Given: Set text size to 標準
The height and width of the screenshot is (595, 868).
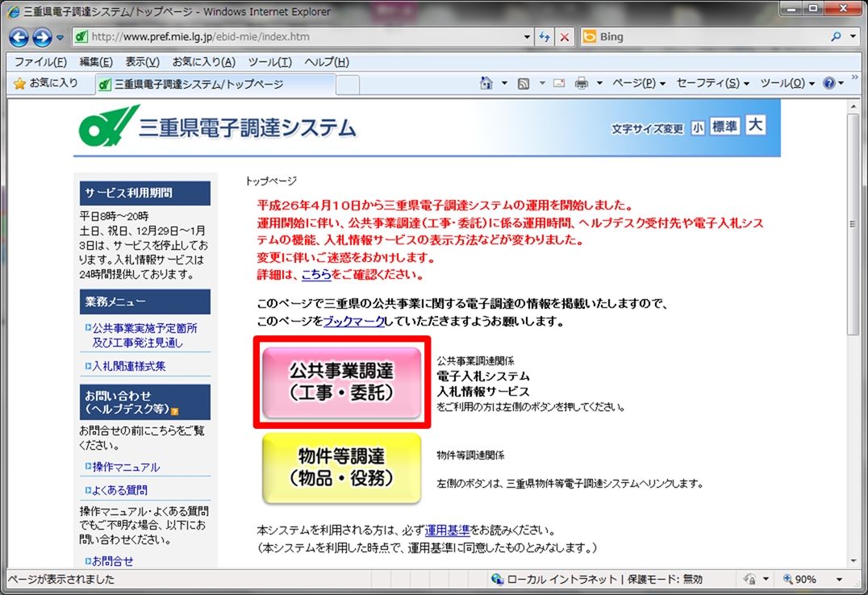Looking at the screenshot, I should tap(724, 127).
